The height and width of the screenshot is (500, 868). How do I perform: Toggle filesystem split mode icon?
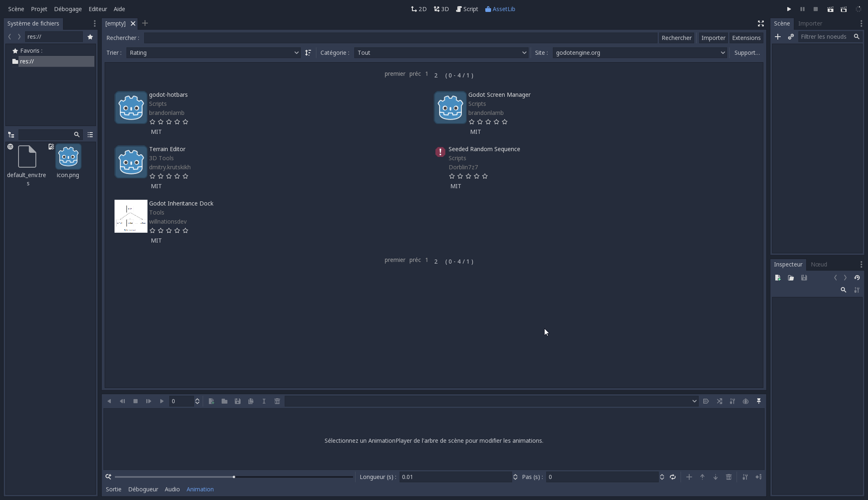11,135
